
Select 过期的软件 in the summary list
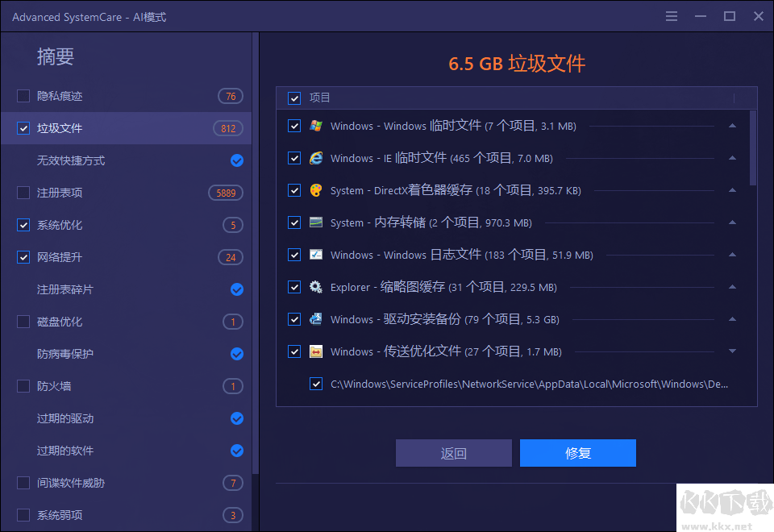(x=64, y=451)
